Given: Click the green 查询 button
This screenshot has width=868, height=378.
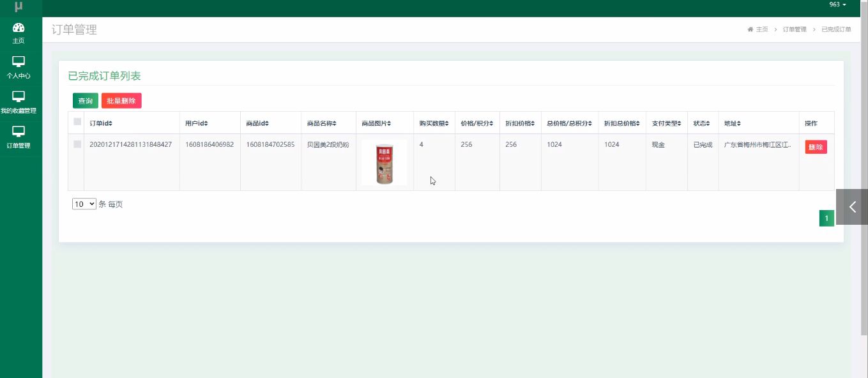Looking at the screenshot, I should coord(86,101).
